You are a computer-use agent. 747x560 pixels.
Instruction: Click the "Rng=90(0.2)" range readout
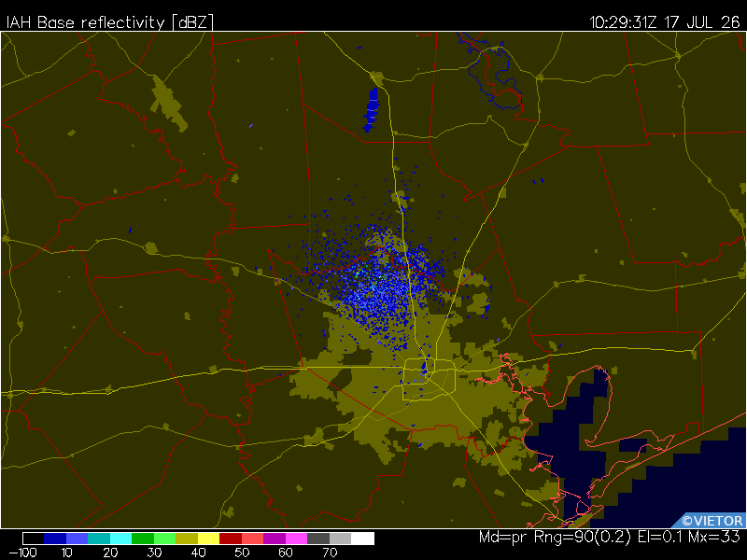(582, 538)
